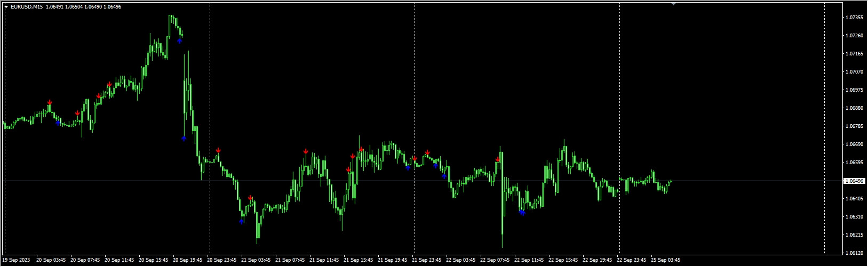Click the dropdown triangle before EURUSD,M15
Viewport: 868px width, 267px height.
coord(6,7)
